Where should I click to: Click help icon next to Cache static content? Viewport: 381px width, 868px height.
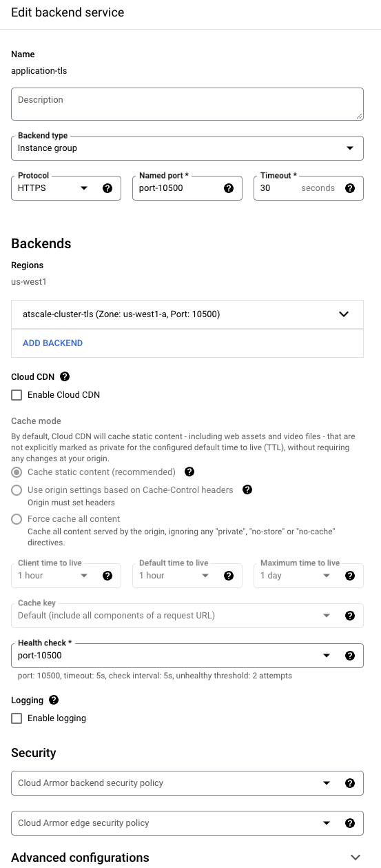coord(189,472)
